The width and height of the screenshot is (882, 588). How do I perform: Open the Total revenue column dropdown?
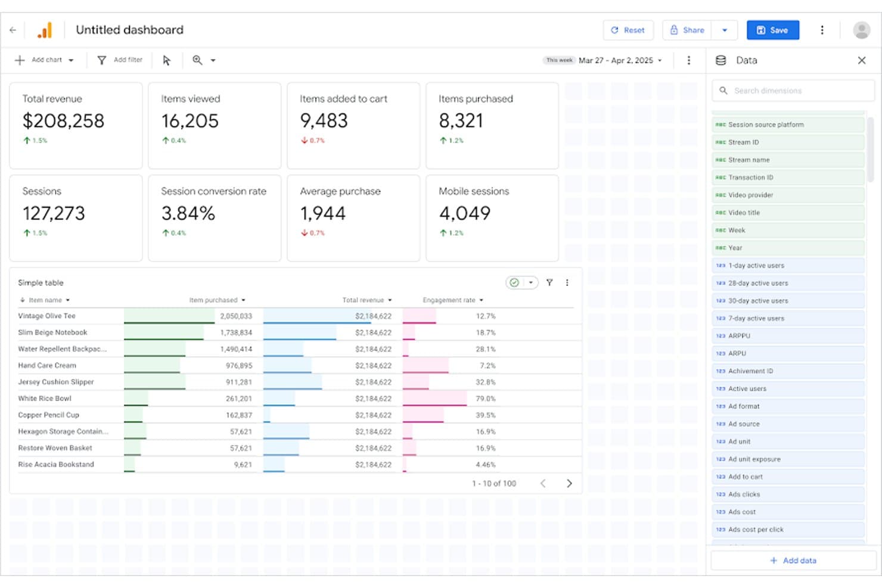[x=390, y=300]
